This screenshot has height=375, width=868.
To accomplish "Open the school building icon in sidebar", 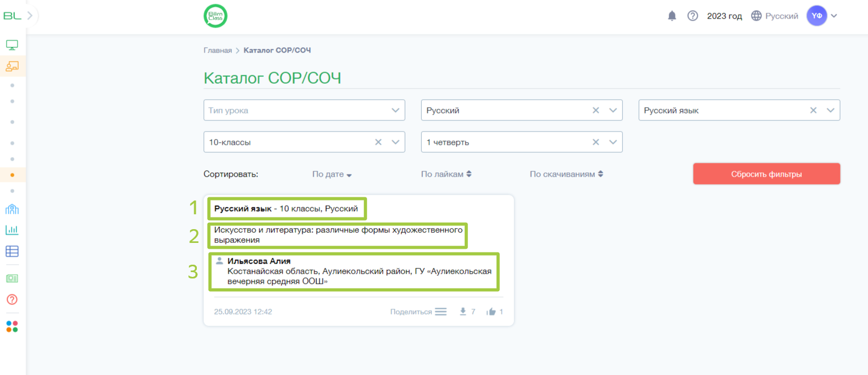I will pyautogui.click(x=12, y=209).
